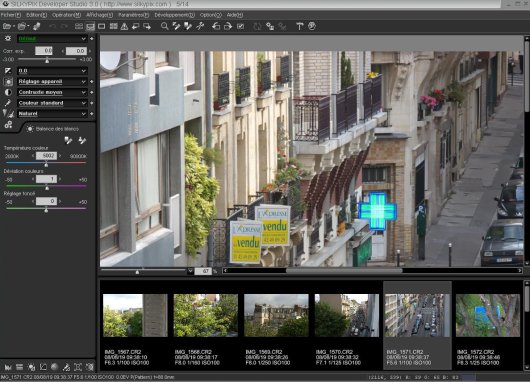Viewport: 530px width, 382px height.
Task: Click the exposure bias icon
Action: click(8, 71)
